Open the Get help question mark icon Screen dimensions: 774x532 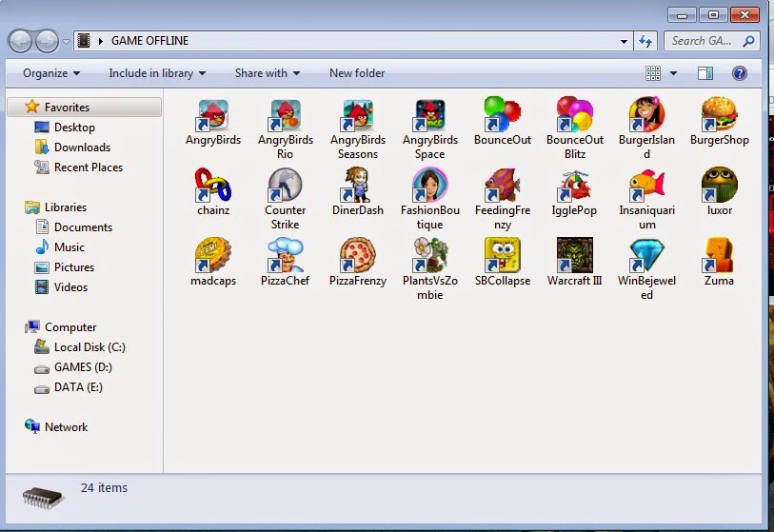tap(739, 73)
